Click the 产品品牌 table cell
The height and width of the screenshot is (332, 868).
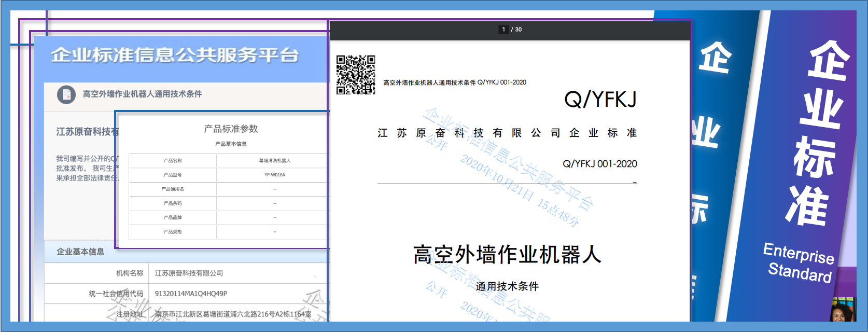pyautogui.click(x=173, y=217)
